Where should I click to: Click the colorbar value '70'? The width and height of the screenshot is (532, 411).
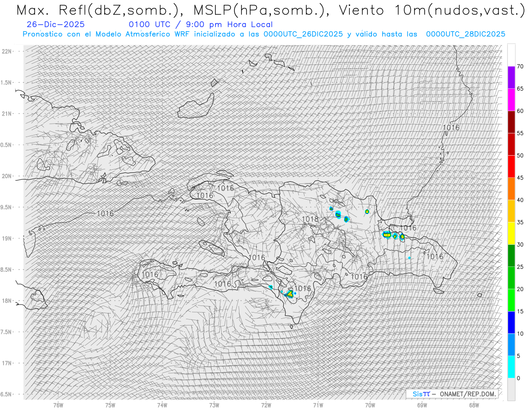click(x=520, y=67)
